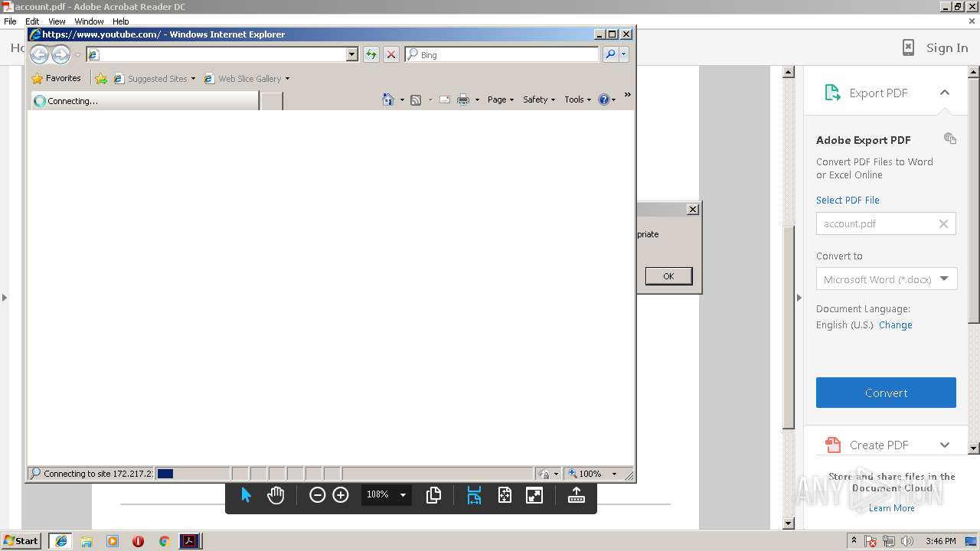
Task: Click the Acrobat zoom out minus icon
Action: coord(317,495)
